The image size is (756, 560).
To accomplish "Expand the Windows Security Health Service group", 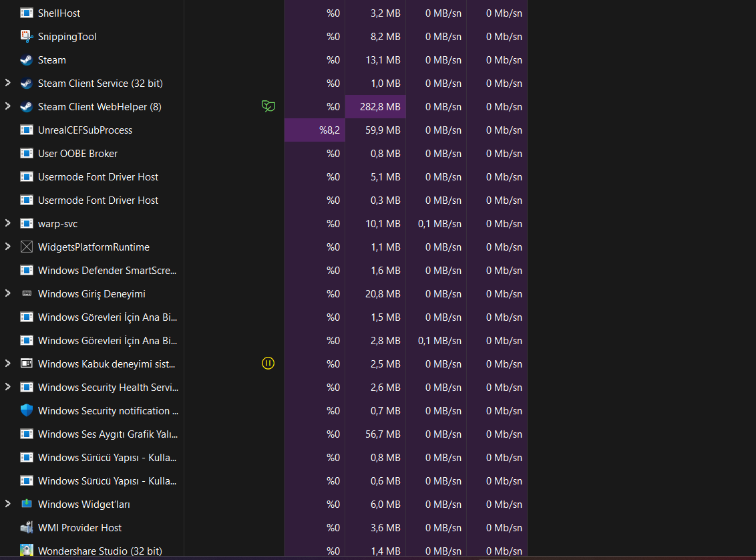I will pos(8,387).
